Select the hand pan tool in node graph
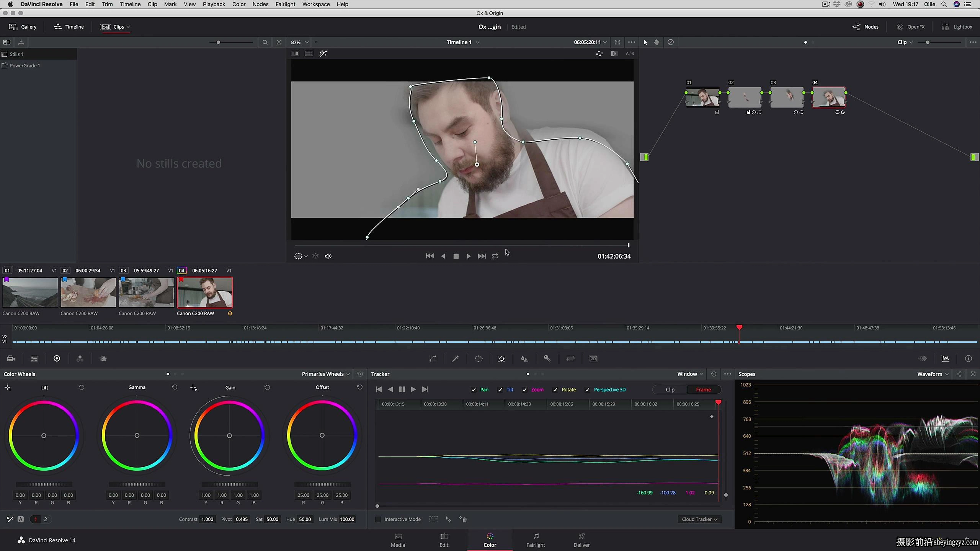 point(657,42)
